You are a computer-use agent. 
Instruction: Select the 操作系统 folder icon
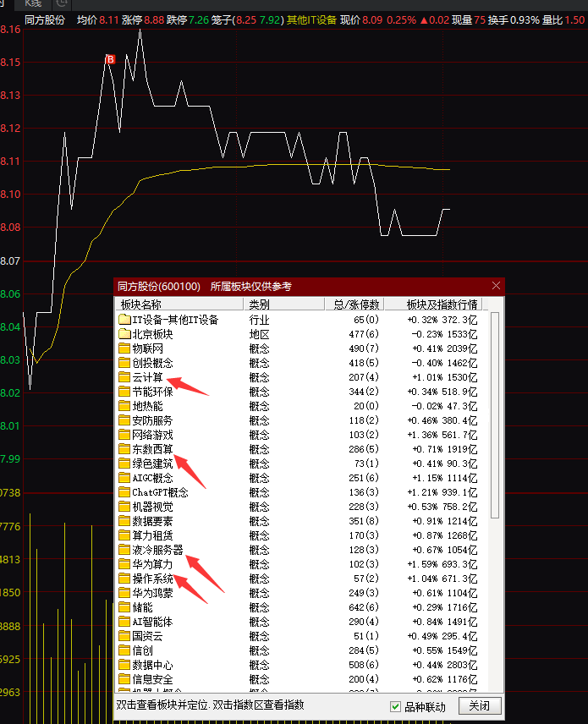coord(124,579)
